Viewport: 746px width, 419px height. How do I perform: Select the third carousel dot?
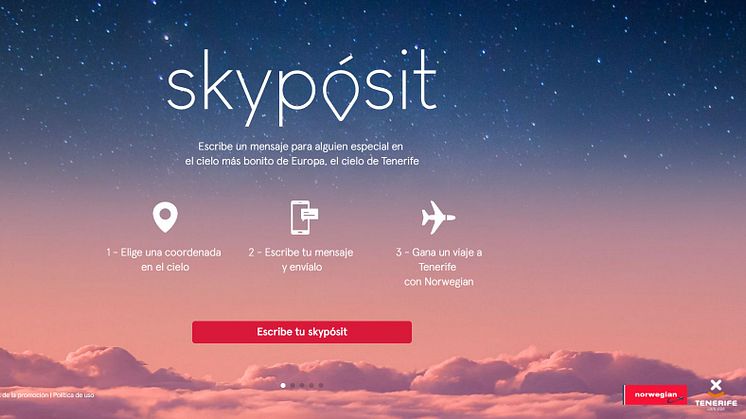tap(302, 386)
